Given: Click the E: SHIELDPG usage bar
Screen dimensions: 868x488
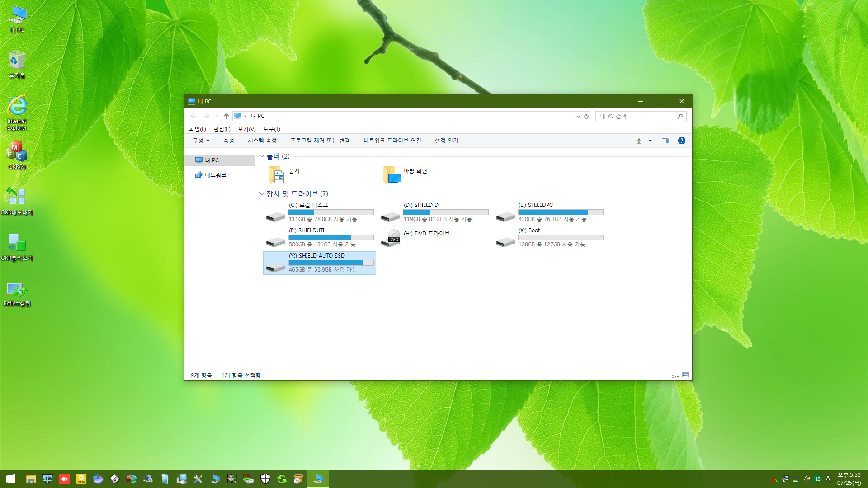Looking at the screenshot, I should (561, 212).
